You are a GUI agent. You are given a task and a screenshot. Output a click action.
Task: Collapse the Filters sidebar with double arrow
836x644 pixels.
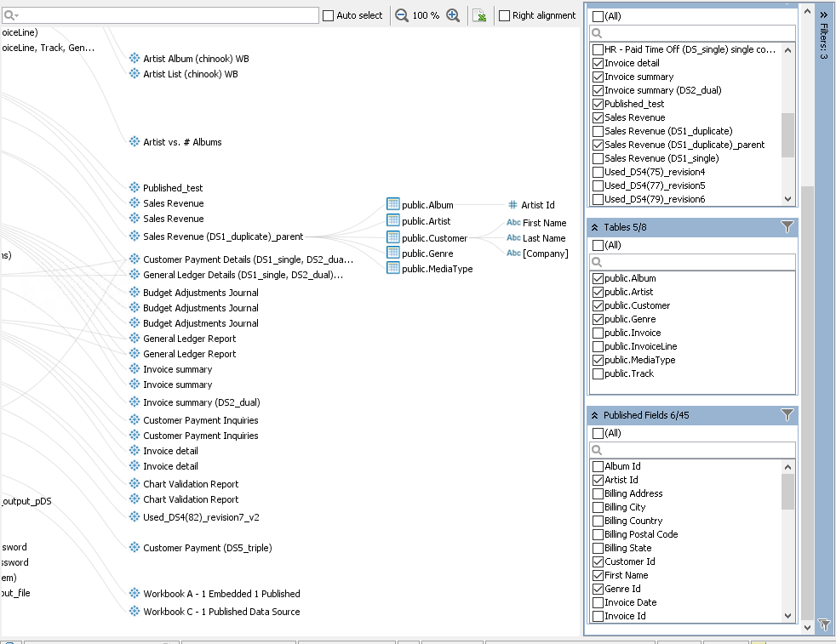pyautogui.click(x=823, y=14)
